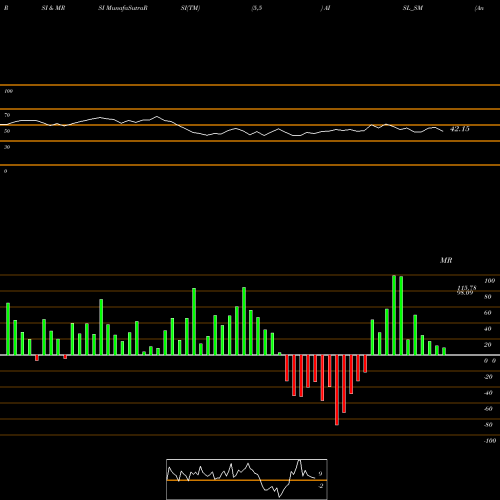Click the MR label above the histogram
500x500 pixels.
click(x=446, y=260)
